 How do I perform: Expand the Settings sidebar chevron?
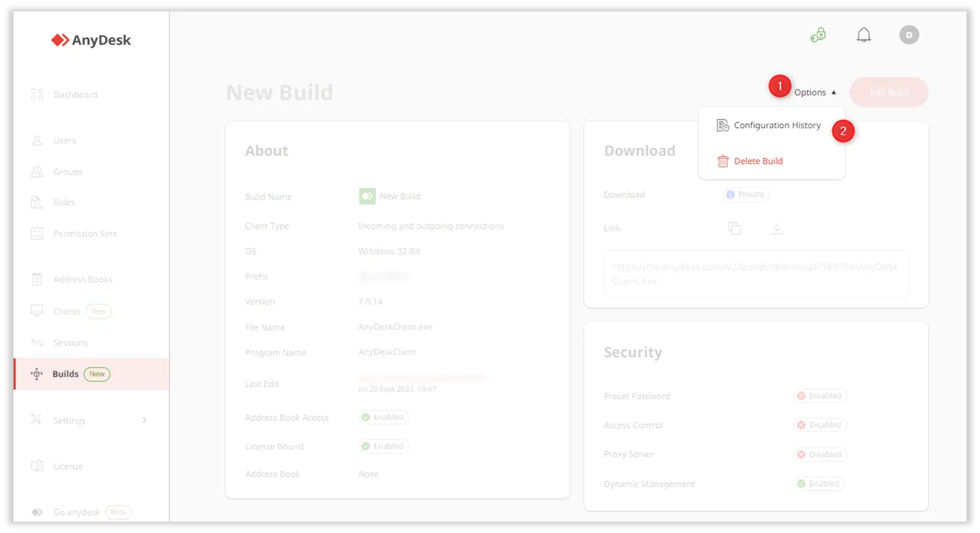coord(144,420)
